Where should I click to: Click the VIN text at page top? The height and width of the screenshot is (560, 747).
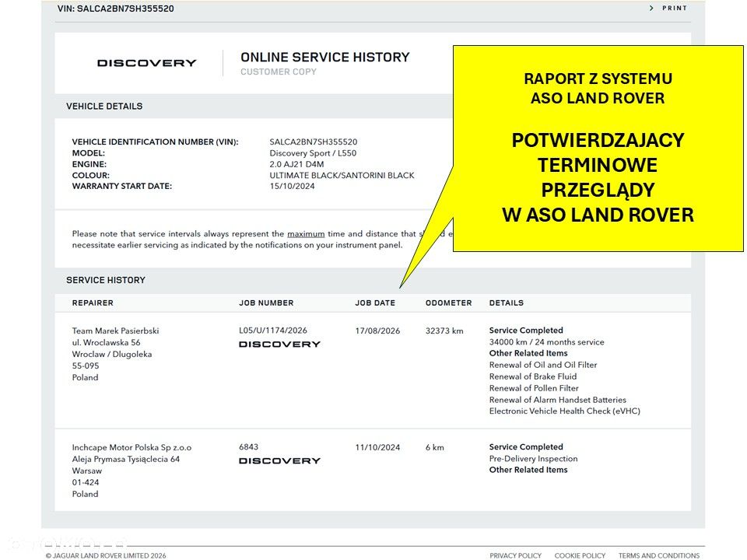click(x=116, y=9)
